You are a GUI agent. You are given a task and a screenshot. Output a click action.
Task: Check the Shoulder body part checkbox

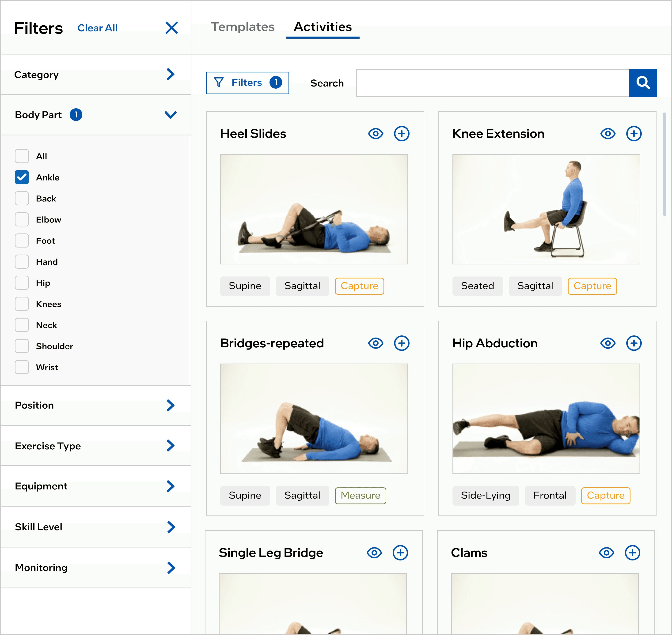pos(22,346)
